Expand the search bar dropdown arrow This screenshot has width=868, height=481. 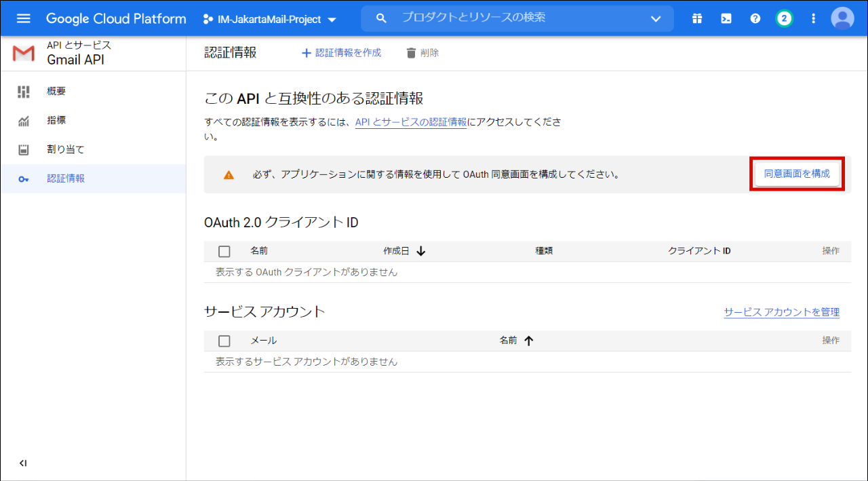click(x=656, y=19)
